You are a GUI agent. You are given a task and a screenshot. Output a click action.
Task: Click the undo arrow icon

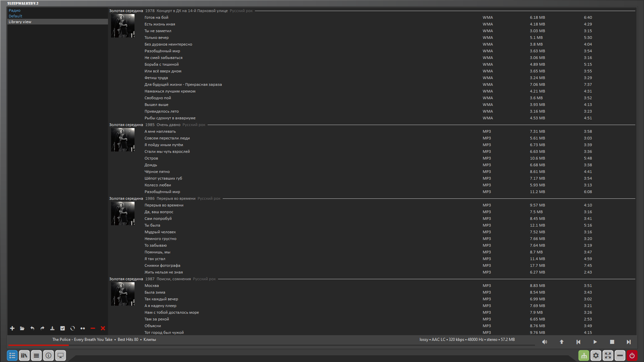pos(32,328)
